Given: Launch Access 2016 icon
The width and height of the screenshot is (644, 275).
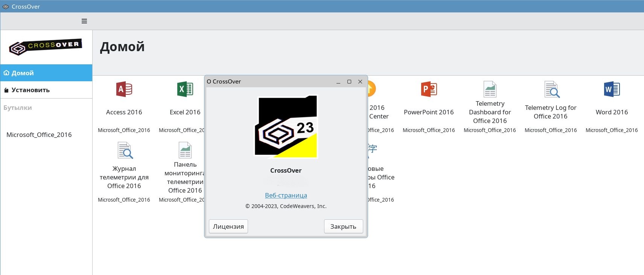Looking at the screenshot, I should coord(124,89).
